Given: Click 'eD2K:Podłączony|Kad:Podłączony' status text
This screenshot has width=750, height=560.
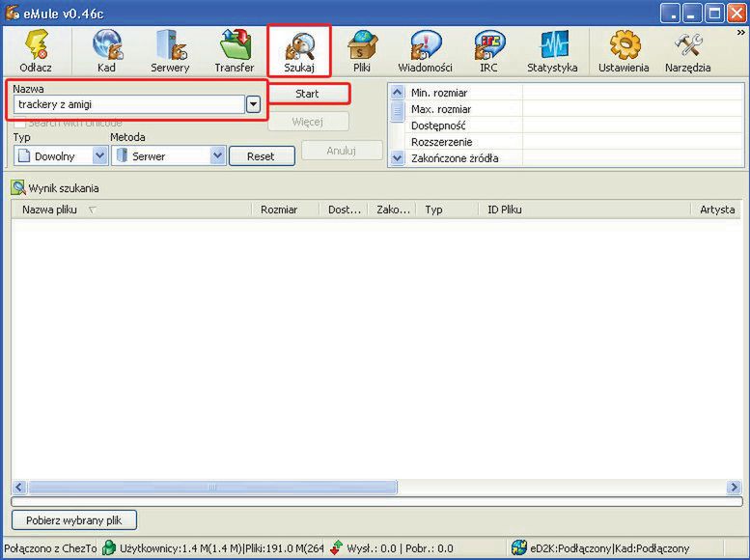Looking at the screenshot, I should point(610,548).
